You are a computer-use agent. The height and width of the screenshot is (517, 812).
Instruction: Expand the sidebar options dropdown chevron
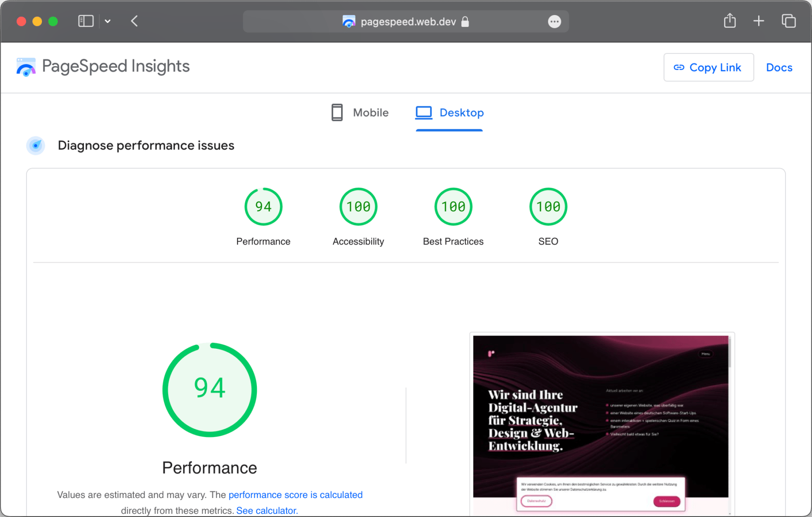pos(108,21)
